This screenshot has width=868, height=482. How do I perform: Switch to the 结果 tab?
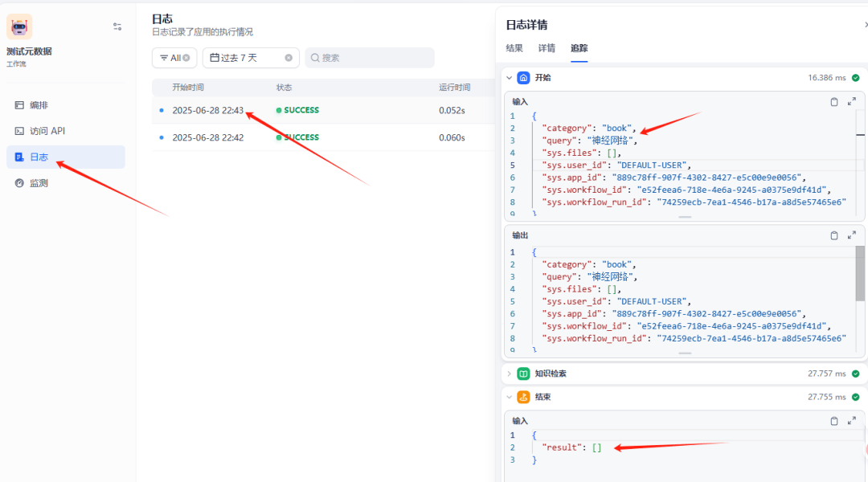[514, 48]
